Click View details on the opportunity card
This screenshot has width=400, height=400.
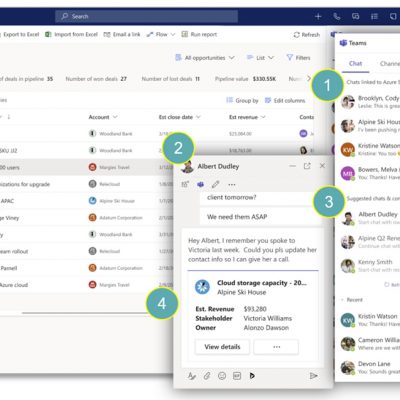click(222, 347)
